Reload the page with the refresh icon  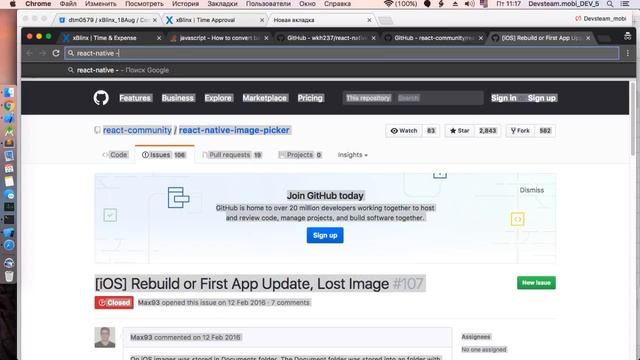pos(56,53)
